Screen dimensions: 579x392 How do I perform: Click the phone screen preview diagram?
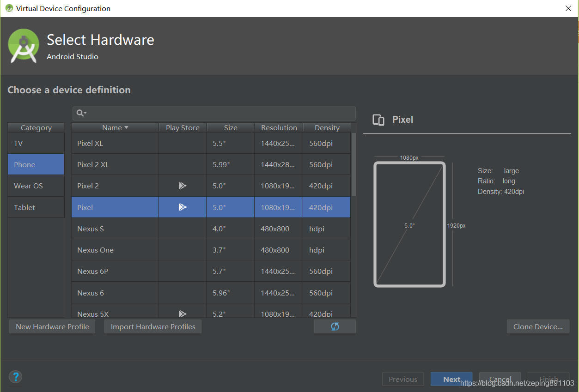409,224
